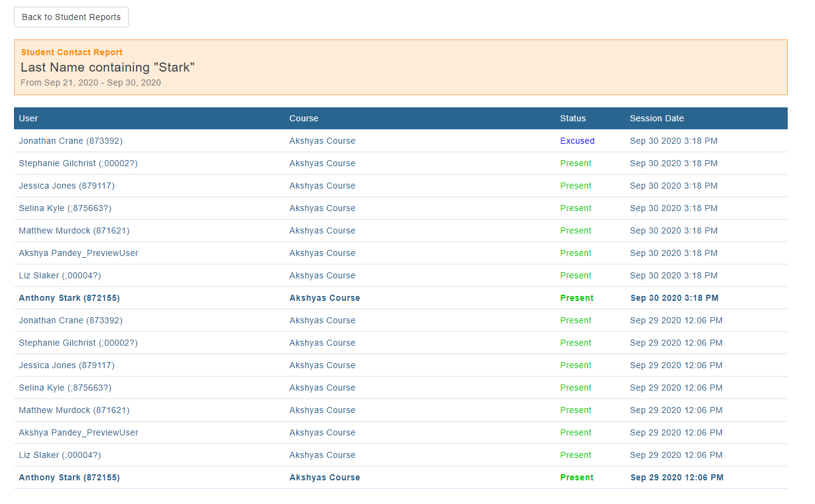Select Stephanie Gilchrist in the Sep 30 session

click(x=78, y=163)
